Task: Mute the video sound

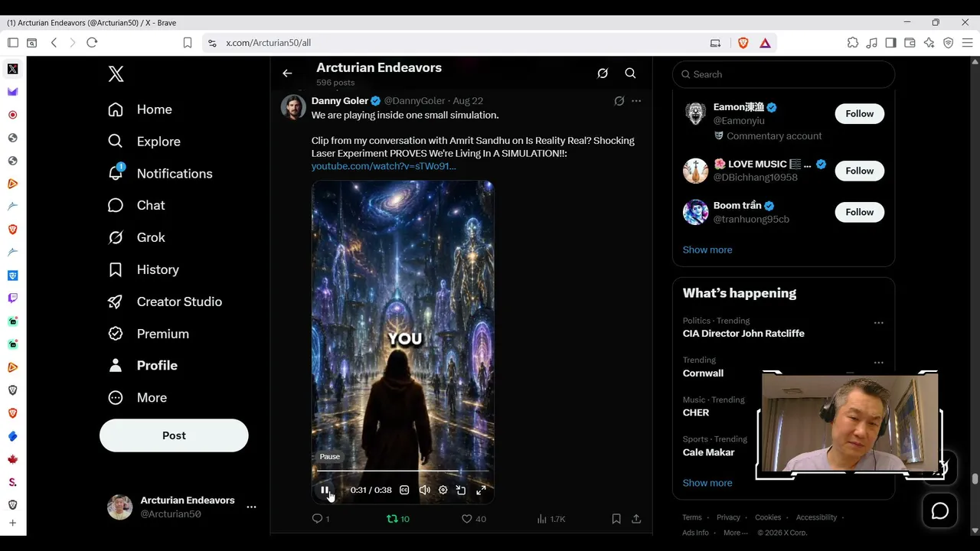Action: point(424,490)
